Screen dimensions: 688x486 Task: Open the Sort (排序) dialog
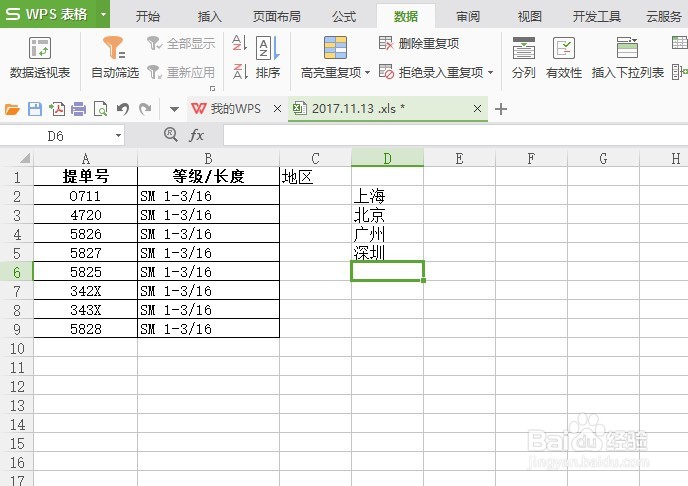(268, 57)
